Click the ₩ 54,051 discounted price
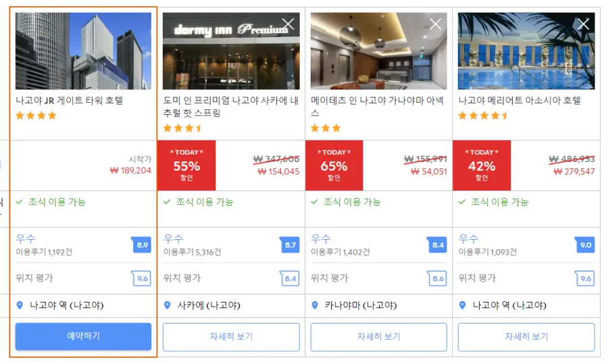The image size is (608, 364). coord(429,172)
